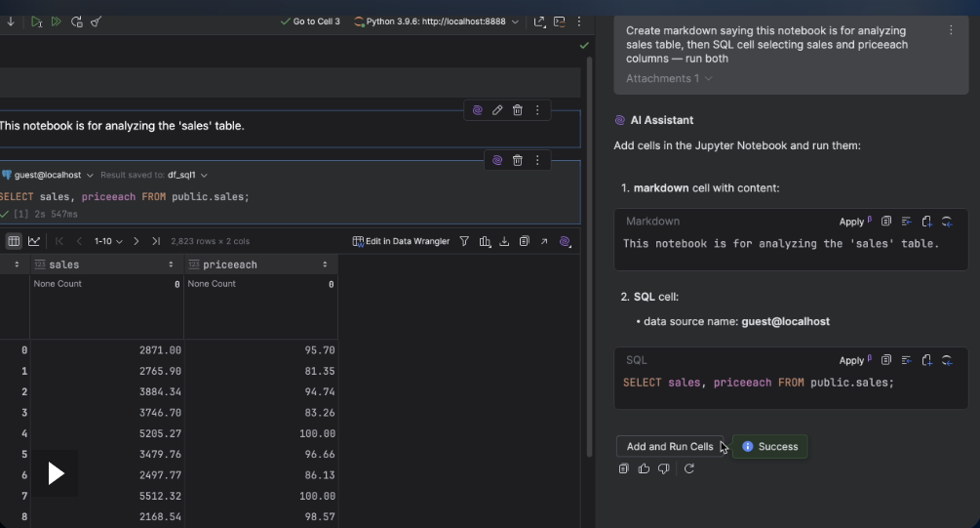Open the df_sql1 result variable dropdown

[x=187, y=175]
